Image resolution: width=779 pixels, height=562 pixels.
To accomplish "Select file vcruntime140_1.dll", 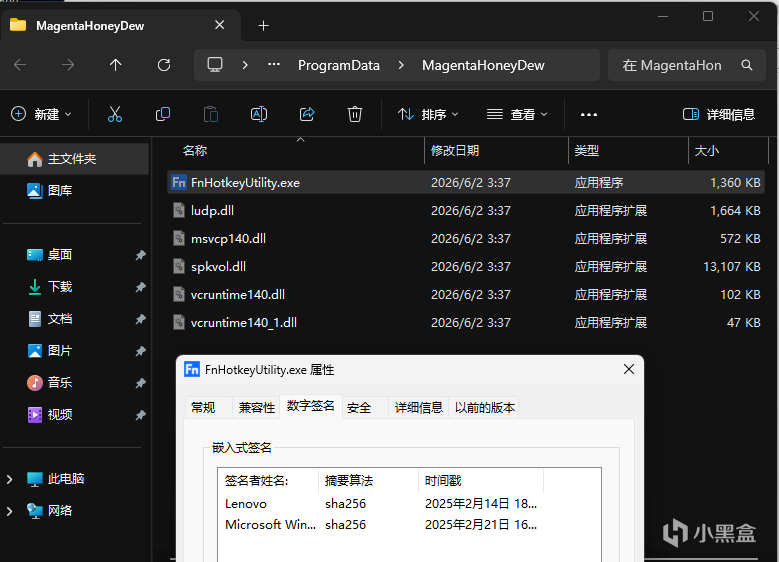I will coord(466,322).
